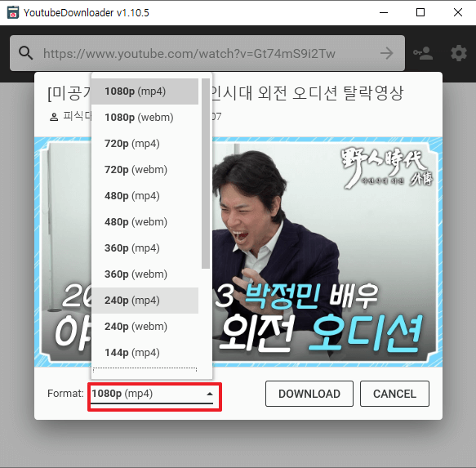
Task: Choose 720p (mp4) from list
Action: point(145,144)
